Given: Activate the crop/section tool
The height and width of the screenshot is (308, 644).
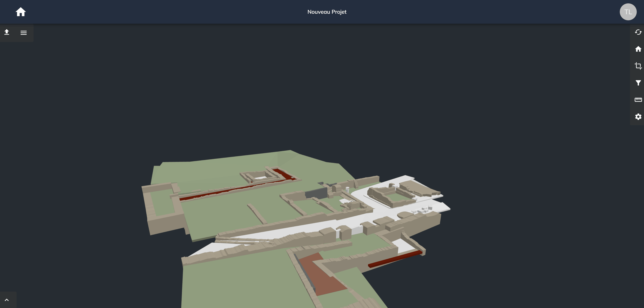Looking at the screenshot, I should [638, 66].
